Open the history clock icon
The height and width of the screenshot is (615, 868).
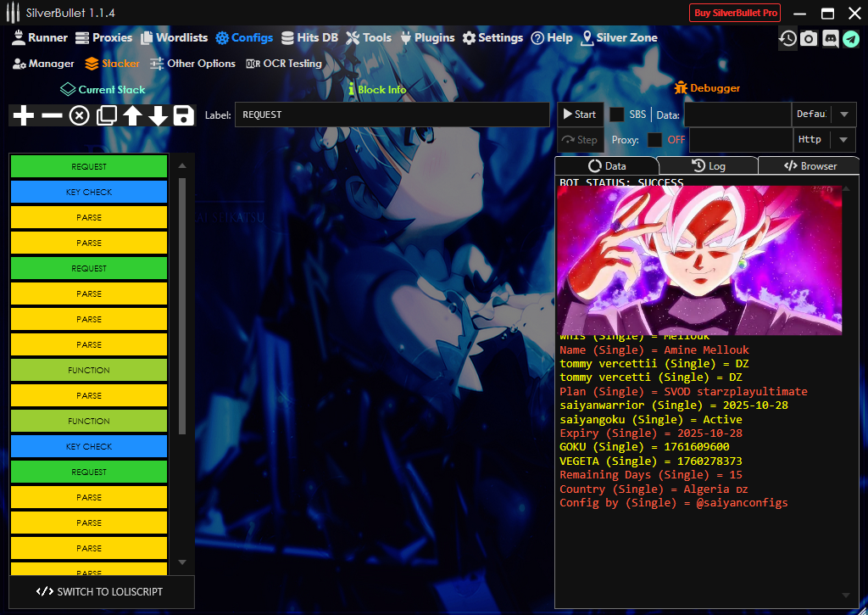coord(787,38)
